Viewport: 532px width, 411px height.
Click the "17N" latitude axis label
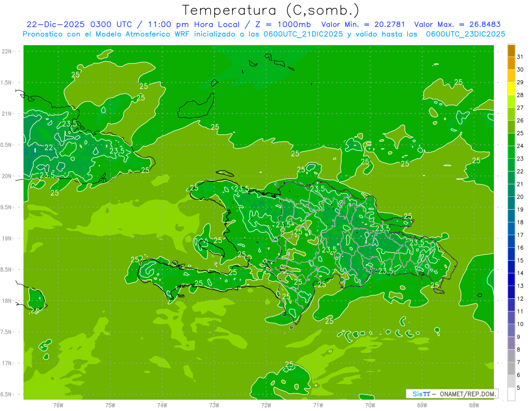(8, 363)
